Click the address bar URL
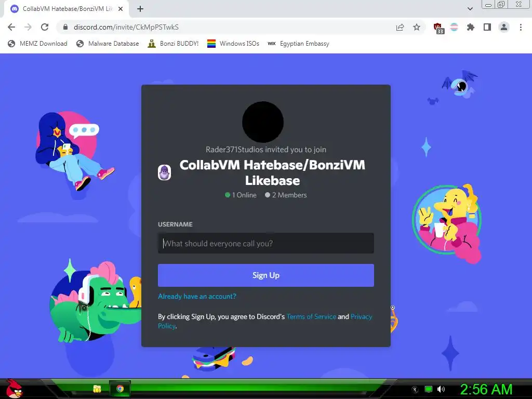 click(126, 27)
